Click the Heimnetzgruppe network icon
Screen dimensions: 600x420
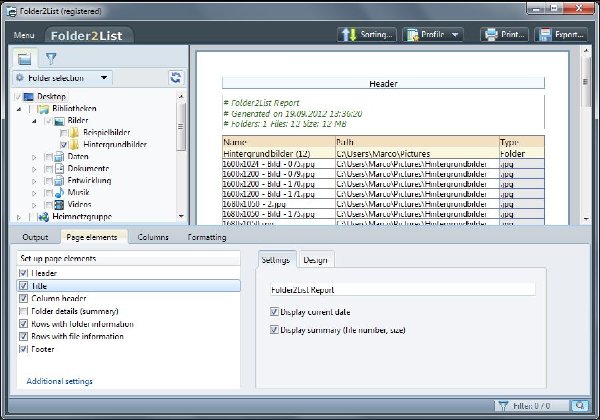[x=44, y=217]
